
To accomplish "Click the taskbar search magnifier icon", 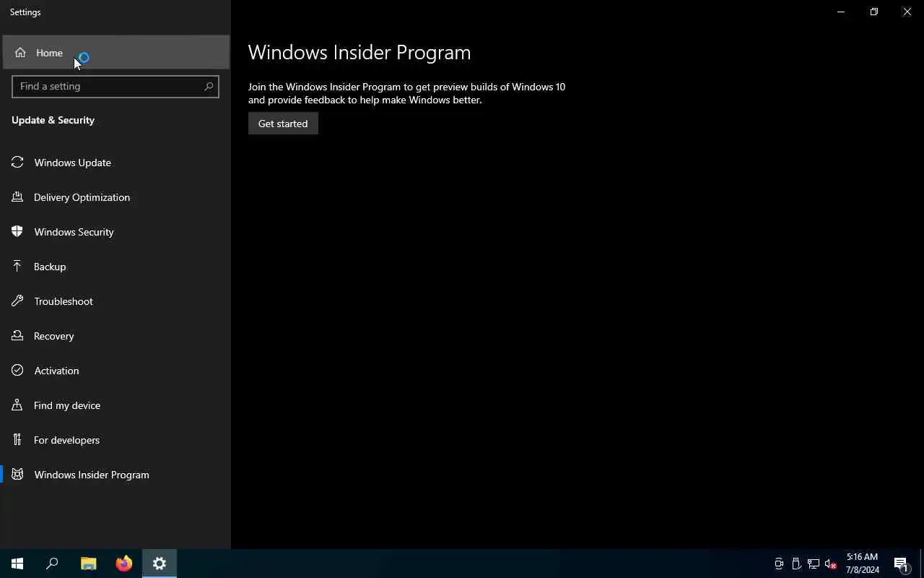I will [x=52, y=564].
